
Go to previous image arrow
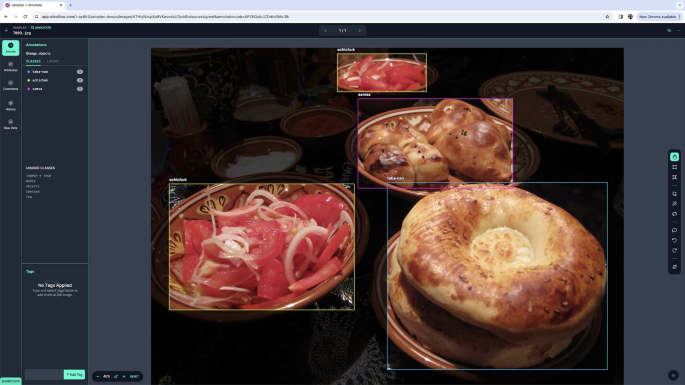(325, 31)
